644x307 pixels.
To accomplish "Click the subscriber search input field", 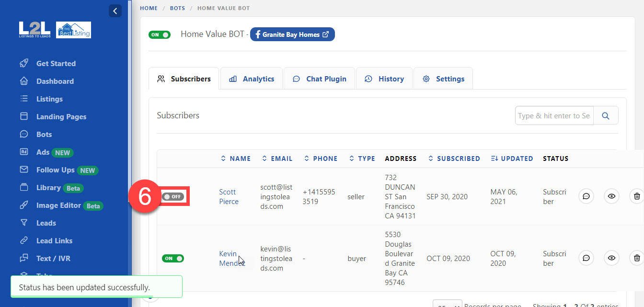I will [554, 115].
